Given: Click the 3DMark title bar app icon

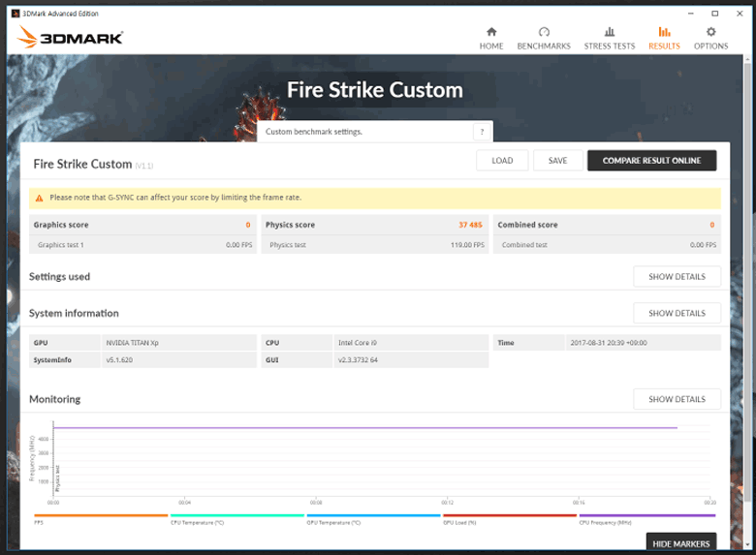Looking at the screenshot, I should (x=15, y=14).
